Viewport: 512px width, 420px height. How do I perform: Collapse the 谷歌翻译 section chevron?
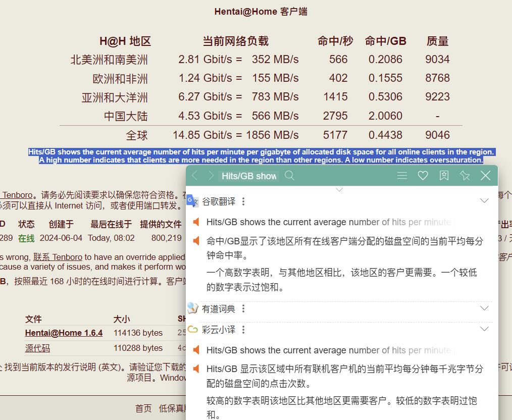[x=484, y=200]
